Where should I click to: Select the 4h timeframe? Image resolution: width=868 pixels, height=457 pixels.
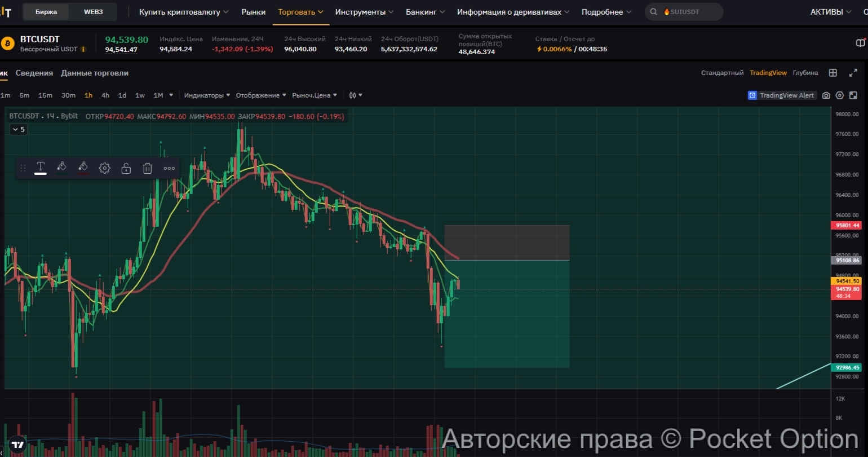pos(105,95)
